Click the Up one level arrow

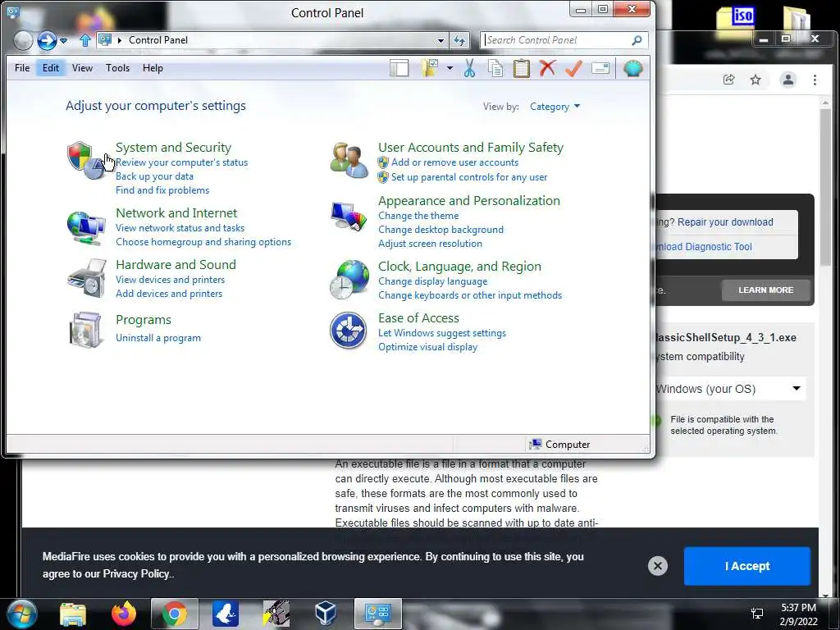(x=84, y=40)
